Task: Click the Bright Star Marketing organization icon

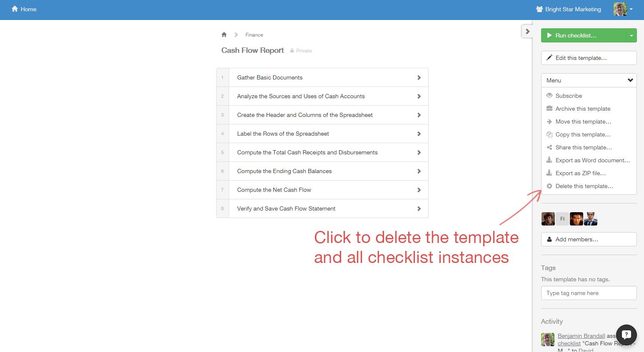Action: pyautogui.click(x=539, y=9)
